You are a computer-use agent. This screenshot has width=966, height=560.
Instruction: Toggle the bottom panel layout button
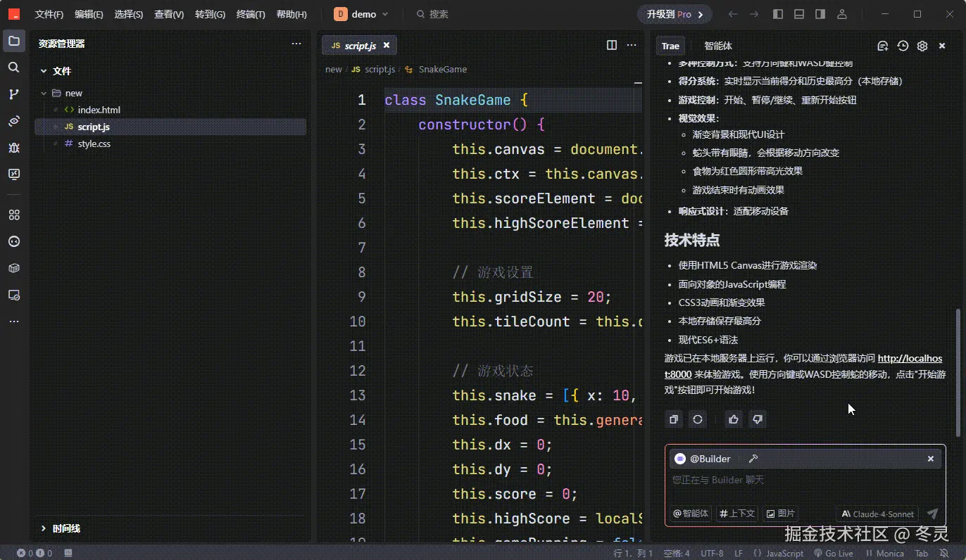799,14
